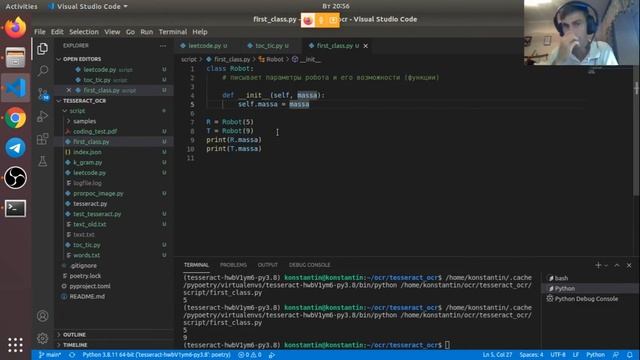640x360 pixels.
Task: Click the notifications bell in status bar
Action: (630, 355)
